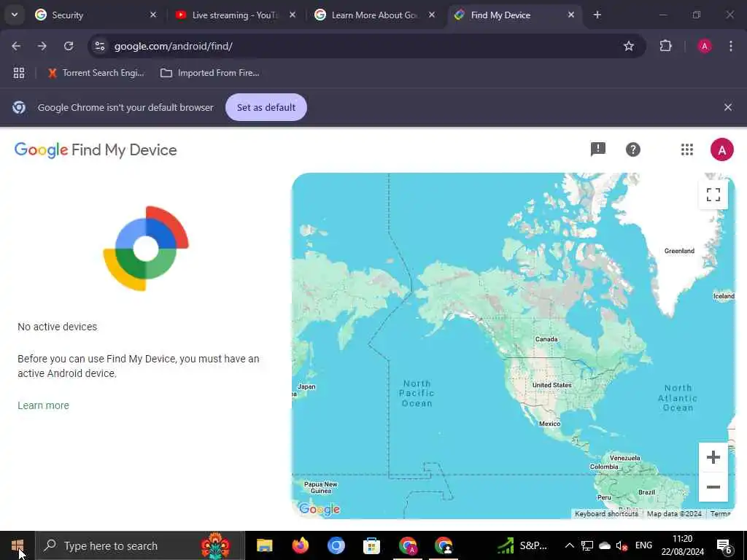
Task: Zoom out on the map
Action: 713,486
